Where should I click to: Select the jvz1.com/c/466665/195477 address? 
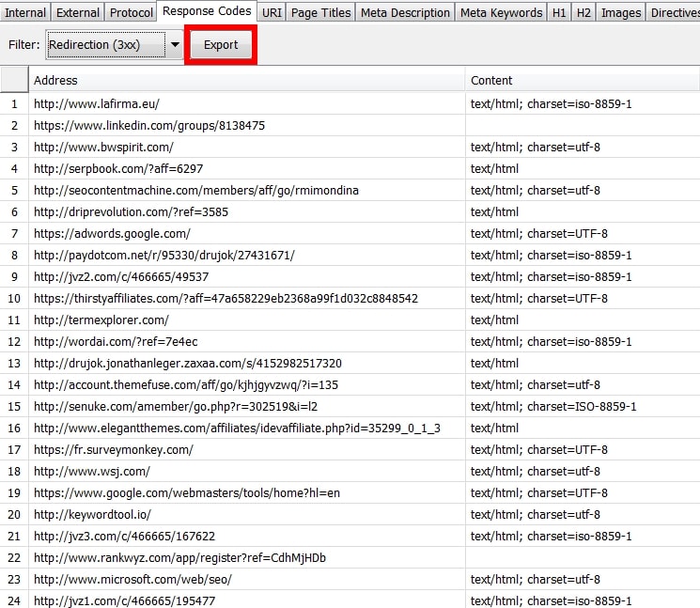click(x=124, y=600)
